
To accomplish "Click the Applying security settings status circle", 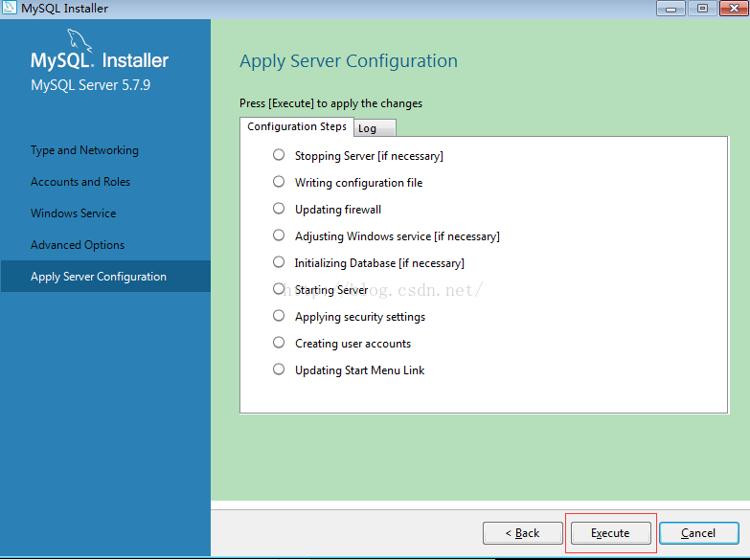I will [x=279, y=316].
